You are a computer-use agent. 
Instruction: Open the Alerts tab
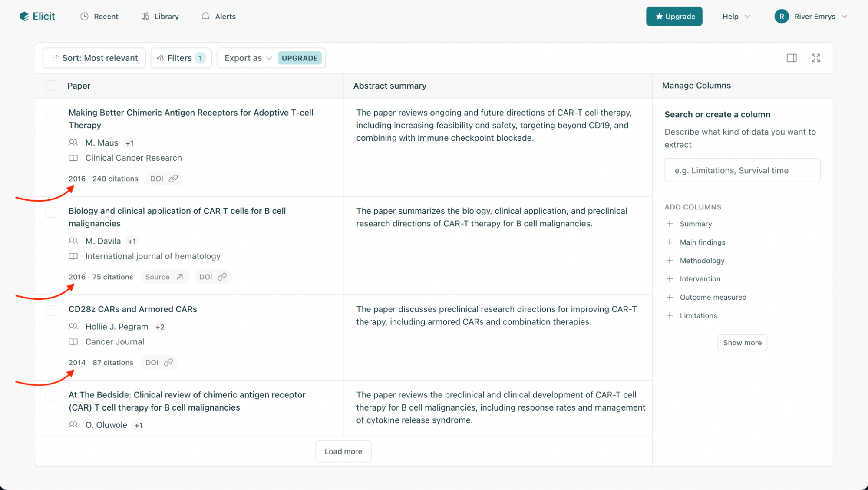tap(218, 17)
